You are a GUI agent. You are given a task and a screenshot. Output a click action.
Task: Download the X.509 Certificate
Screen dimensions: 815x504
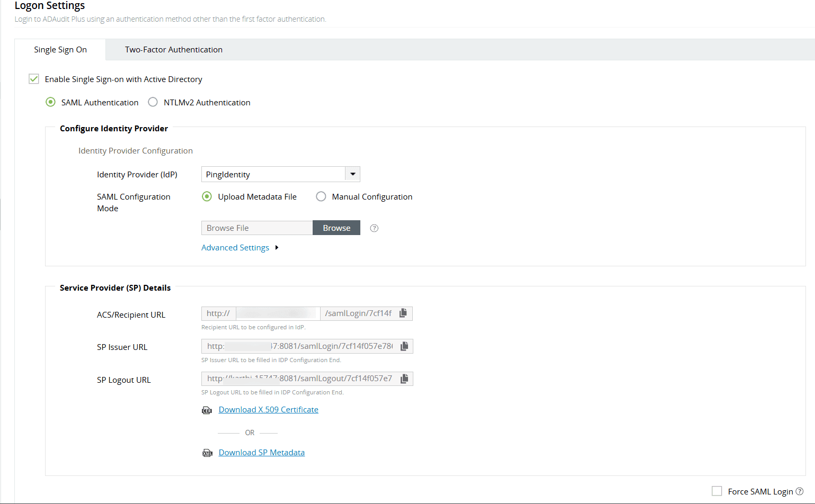tap(268, 409)
